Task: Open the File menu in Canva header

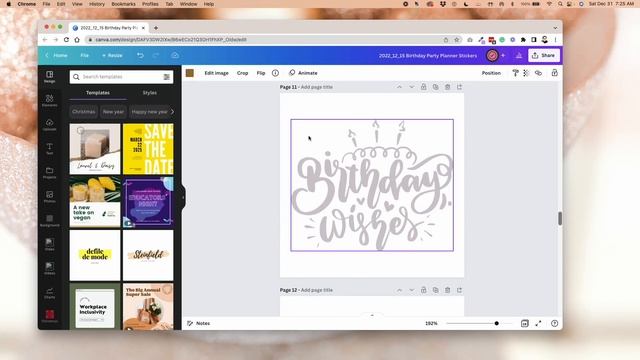Action: tap(84, 56)
